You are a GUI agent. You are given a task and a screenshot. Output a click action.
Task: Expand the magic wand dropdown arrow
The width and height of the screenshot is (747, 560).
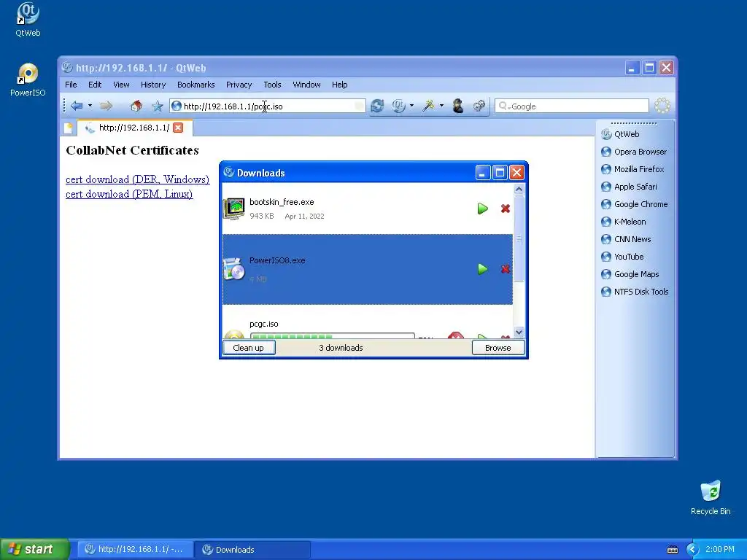[441, 106]
